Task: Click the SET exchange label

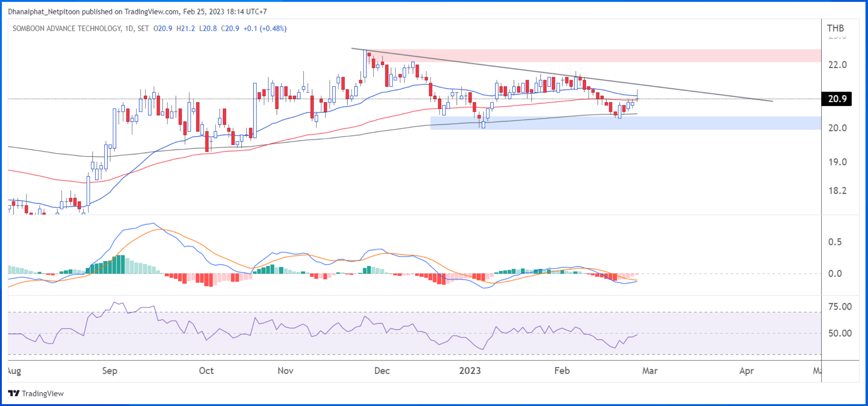Action: (143, 29)
